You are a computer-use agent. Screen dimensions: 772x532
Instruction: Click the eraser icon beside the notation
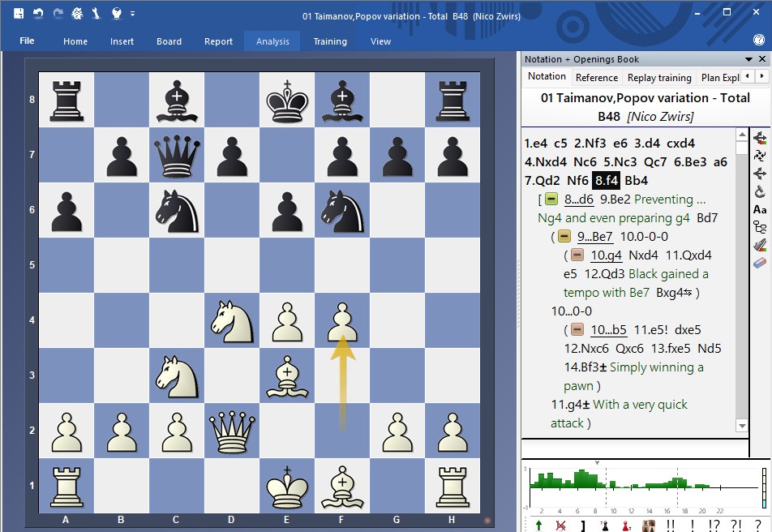(x=760, y=263)
